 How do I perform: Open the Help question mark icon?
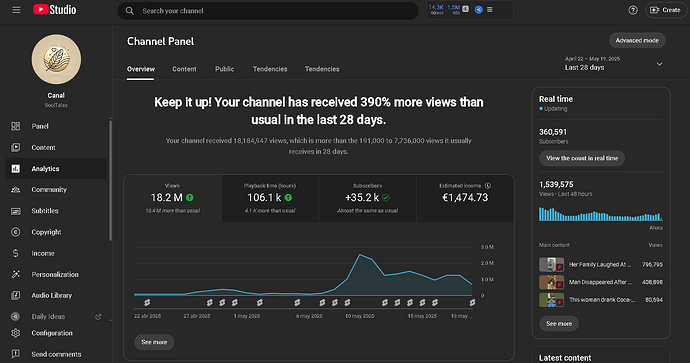point(633,10)
